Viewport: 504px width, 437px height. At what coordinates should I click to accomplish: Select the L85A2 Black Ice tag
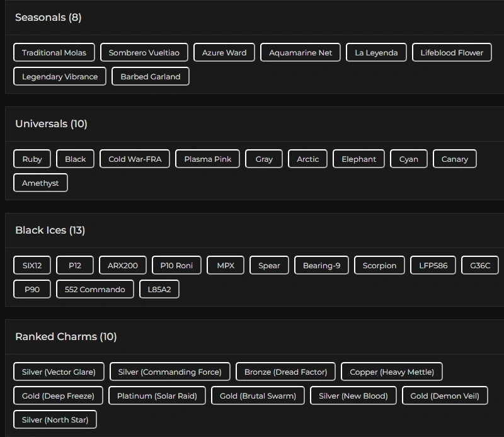pos(159,289)
